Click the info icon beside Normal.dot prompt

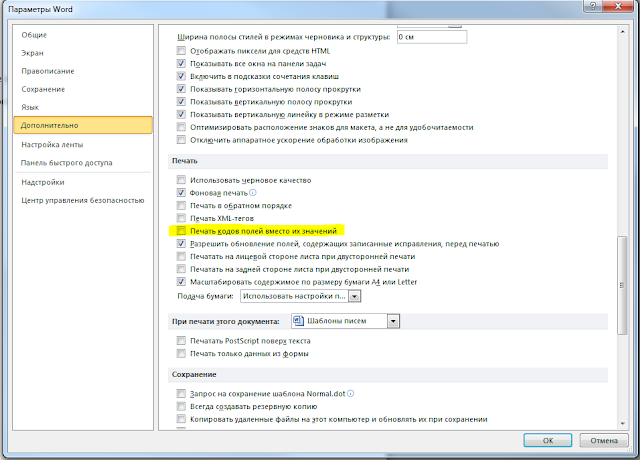[350, 393]
